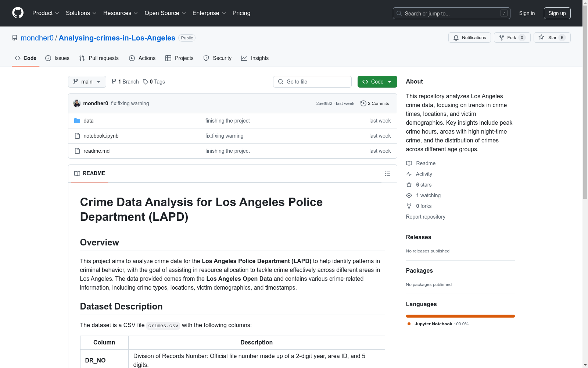Click the Security shield icon
The width and height of the screenshot is (588, 368).
pyautogui.click(x=206, y=58)
